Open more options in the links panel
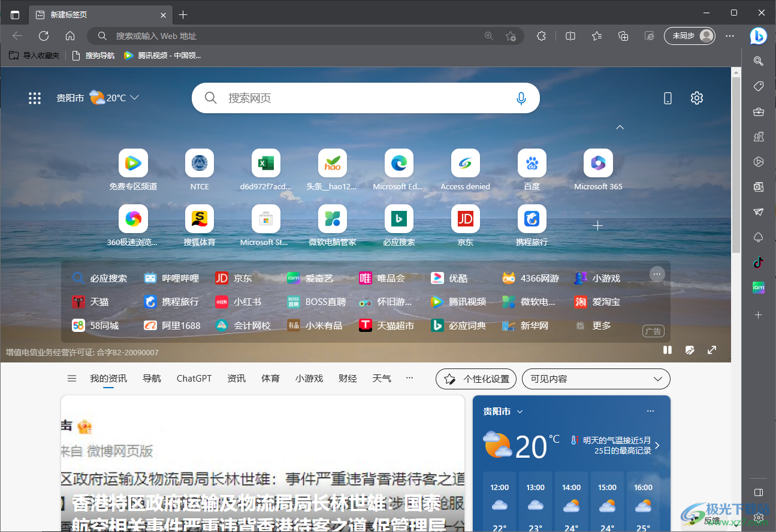This screenshot has height=532, width=776. point(657,274)
